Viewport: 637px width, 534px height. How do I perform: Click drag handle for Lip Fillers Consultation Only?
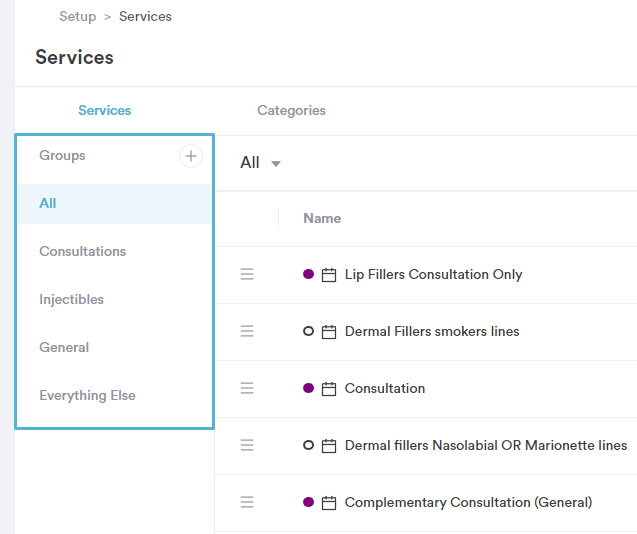[247, 274]
